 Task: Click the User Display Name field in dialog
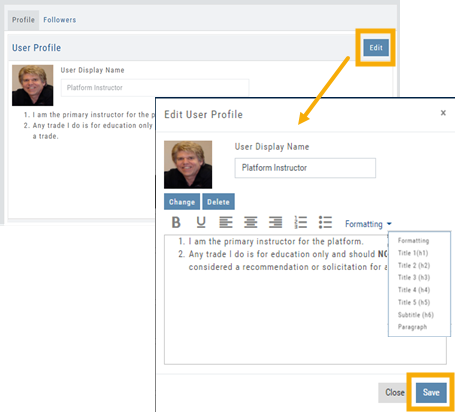(x=305, y=168)
